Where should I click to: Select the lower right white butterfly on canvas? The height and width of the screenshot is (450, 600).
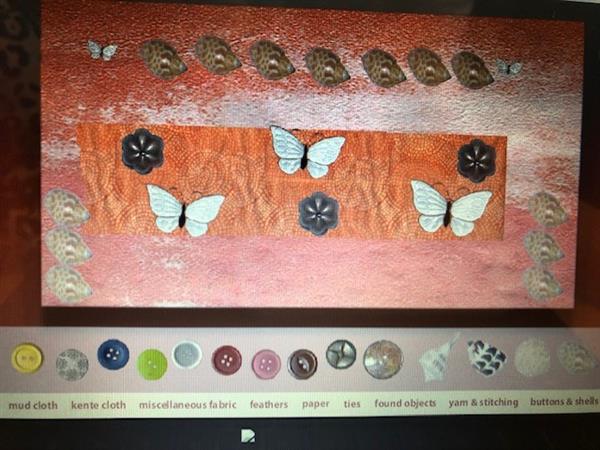point(451,208)
